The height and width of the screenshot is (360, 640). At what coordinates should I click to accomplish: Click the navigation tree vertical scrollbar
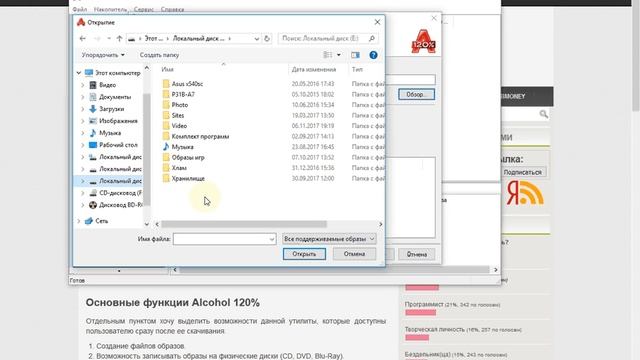coord(147,149)
